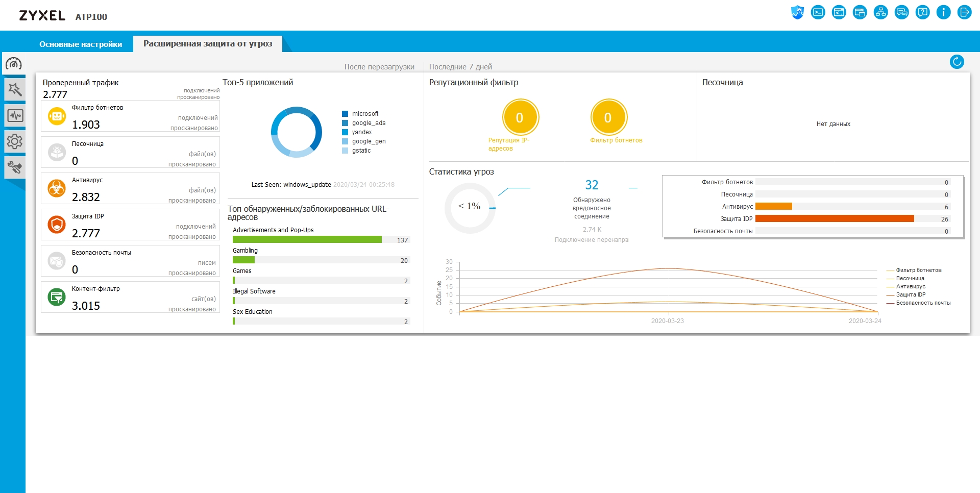Refresh the dashboard with the circular arrow

click(957, 62)
